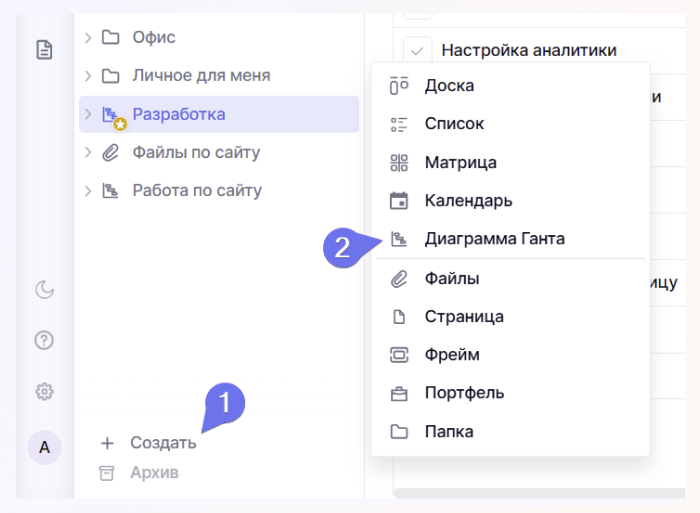Choose Диаграмма Ганта menu entry

tap(494, 239)
